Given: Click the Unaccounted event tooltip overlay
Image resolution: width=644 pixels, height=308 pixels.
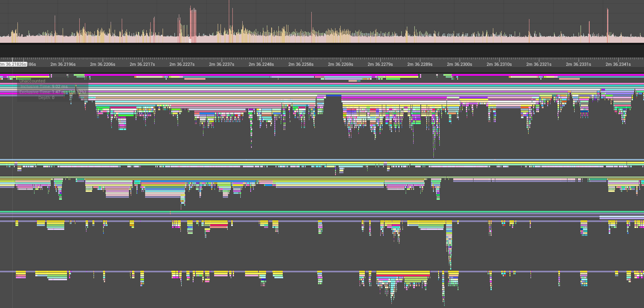Looking at the screenshot, I should [x=52, y=89].
